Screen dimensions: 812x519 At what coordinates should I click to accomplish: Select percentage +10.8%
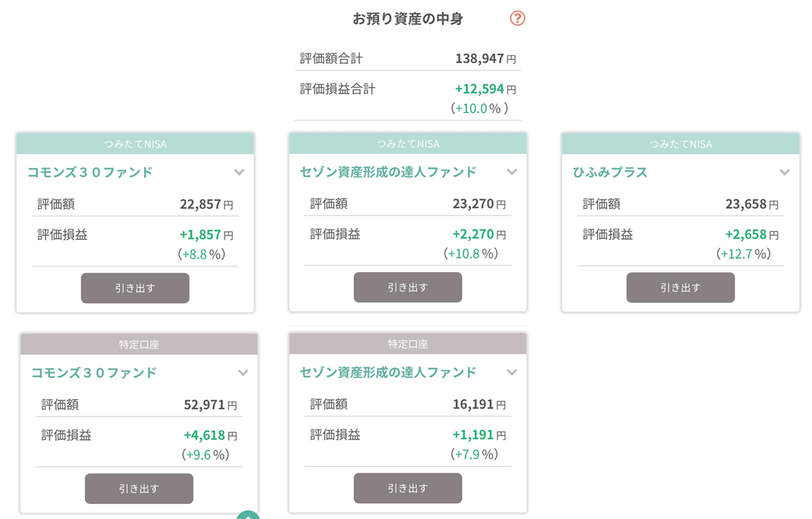[x=471, y=254]
